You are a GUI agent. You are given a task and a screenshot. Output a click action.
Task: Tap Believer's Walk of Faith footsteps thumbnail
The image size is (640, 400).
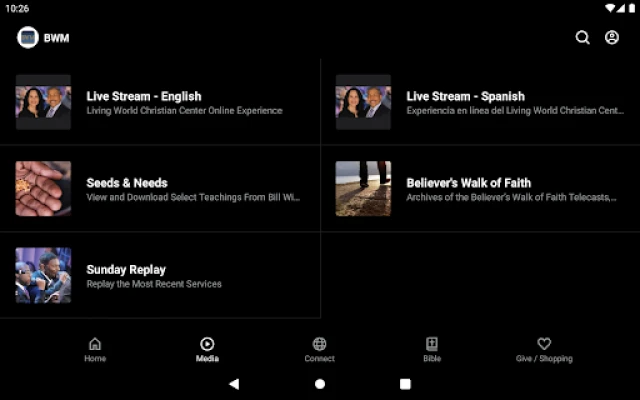click(363, 189)
